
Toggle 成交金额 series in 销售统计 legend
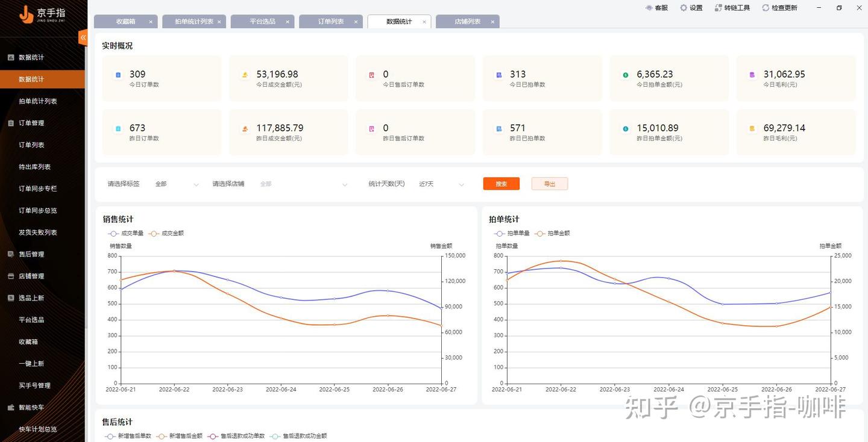(x=166, y=233)
